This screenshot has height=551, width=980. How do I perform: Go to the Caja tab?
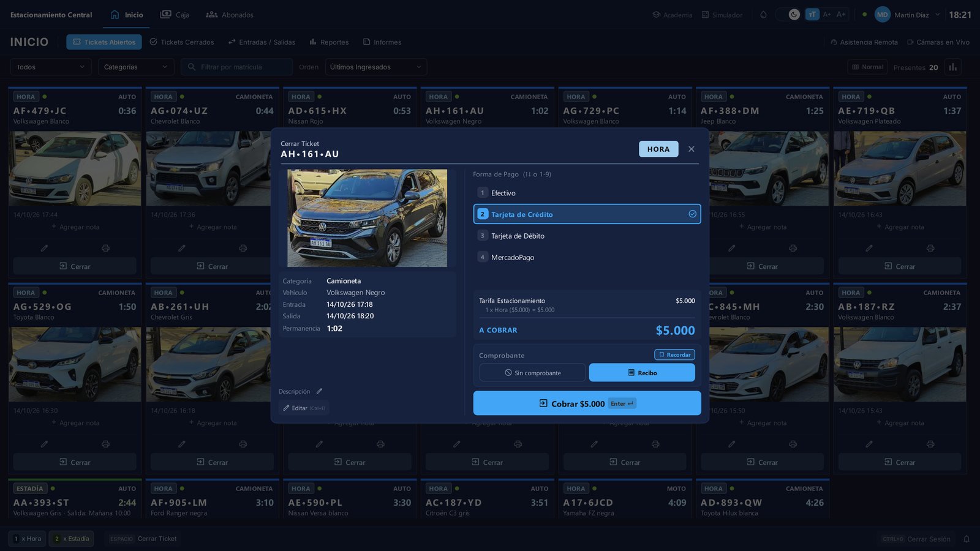175,15
